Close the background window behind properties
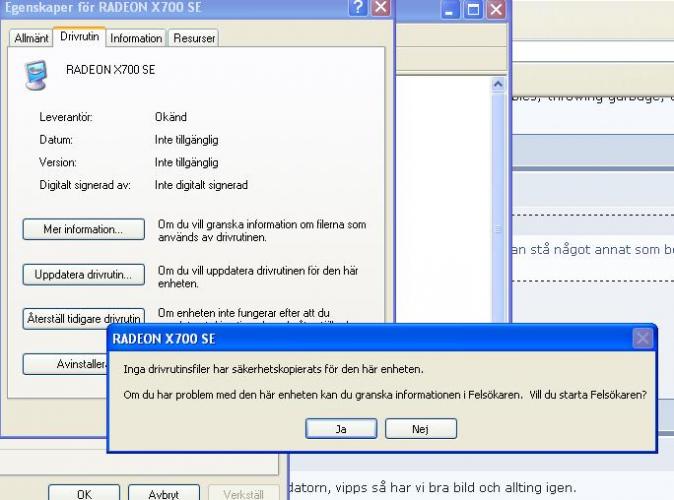674x500 pixels. click(x=496, y=10)
